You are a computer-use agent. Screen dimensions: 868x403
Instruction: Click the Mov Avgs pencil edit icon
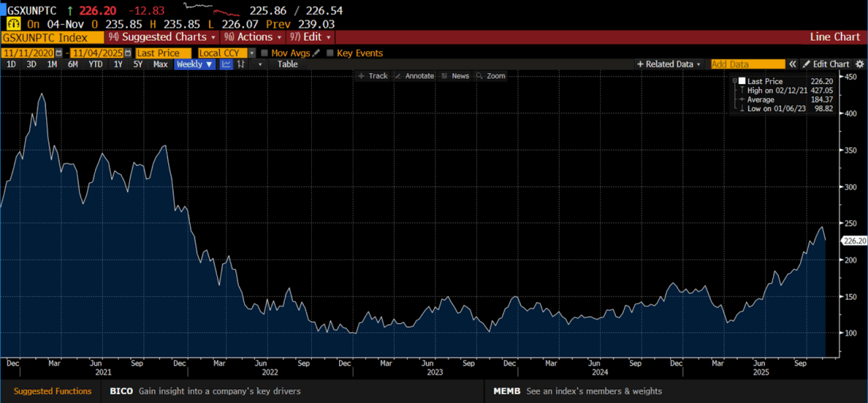coord(317,53)
